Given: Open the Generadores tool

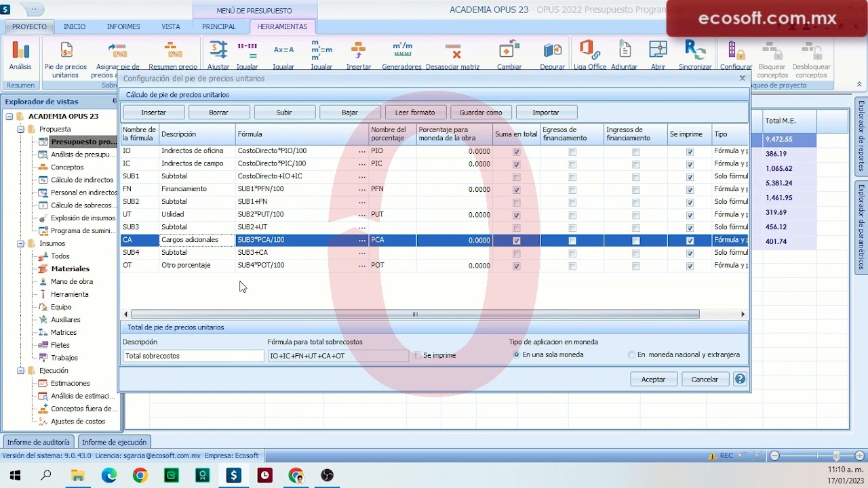Looking at the screenshot, I should coord(402,55).
